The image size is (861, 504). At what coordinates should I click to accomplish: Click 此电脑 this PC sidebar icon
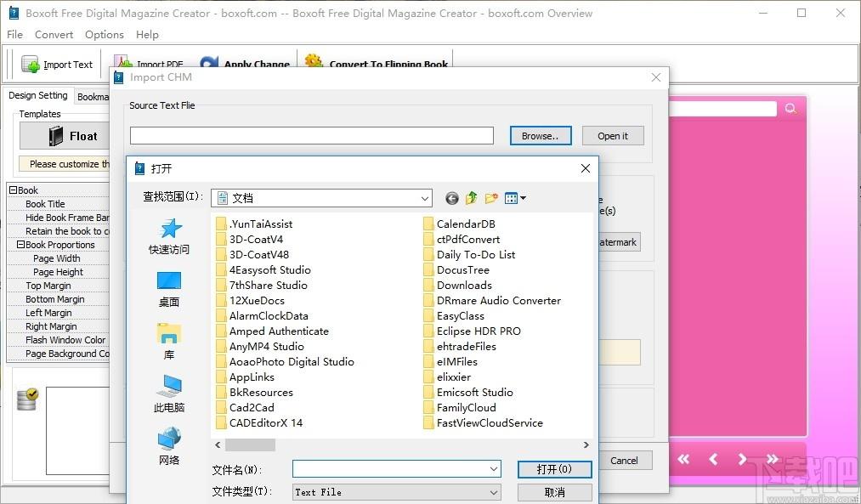tap(169, 394)
